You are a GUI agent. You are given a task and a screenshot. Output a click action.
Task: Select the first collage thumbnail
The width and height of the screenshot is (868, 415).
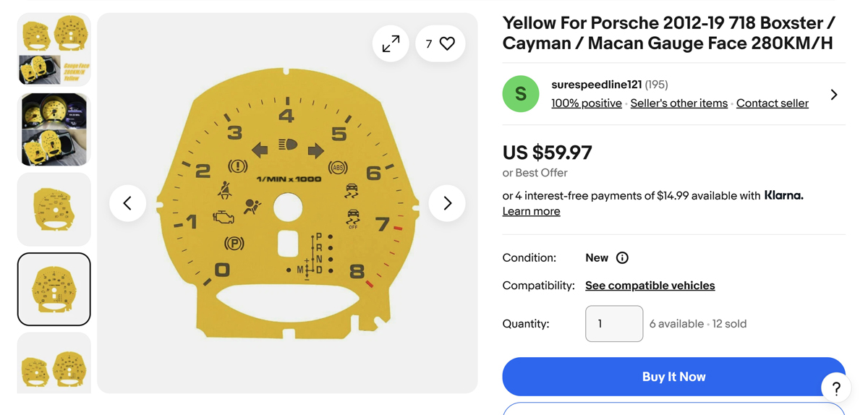click(x=54, y=49)
